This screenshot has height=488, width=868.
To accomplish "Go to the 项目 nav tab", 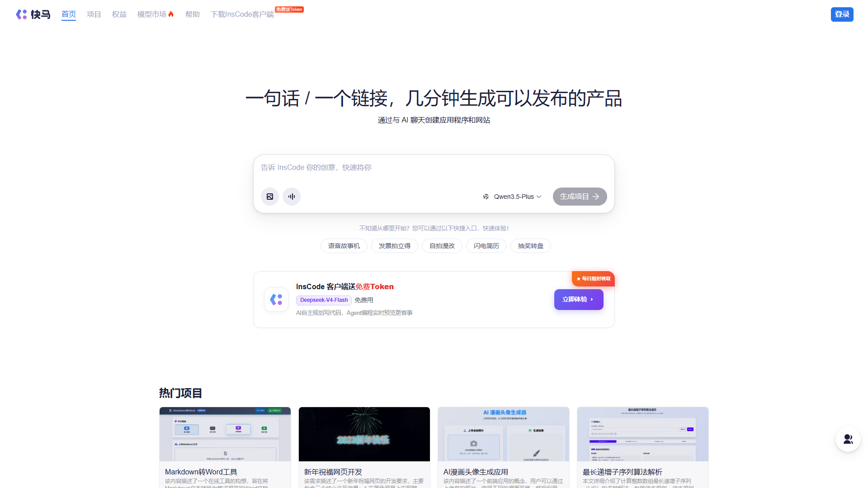I will click(94, 14).
